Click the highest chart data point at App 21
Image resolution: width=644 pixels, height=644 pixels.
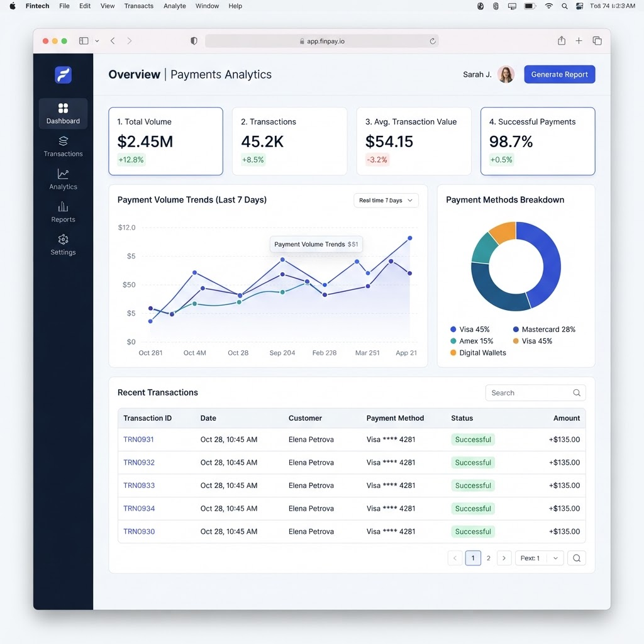tap(409, 238)
